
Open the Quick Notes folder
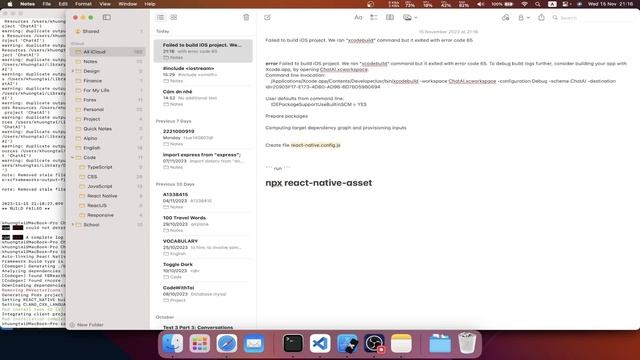tap(108, 129)
